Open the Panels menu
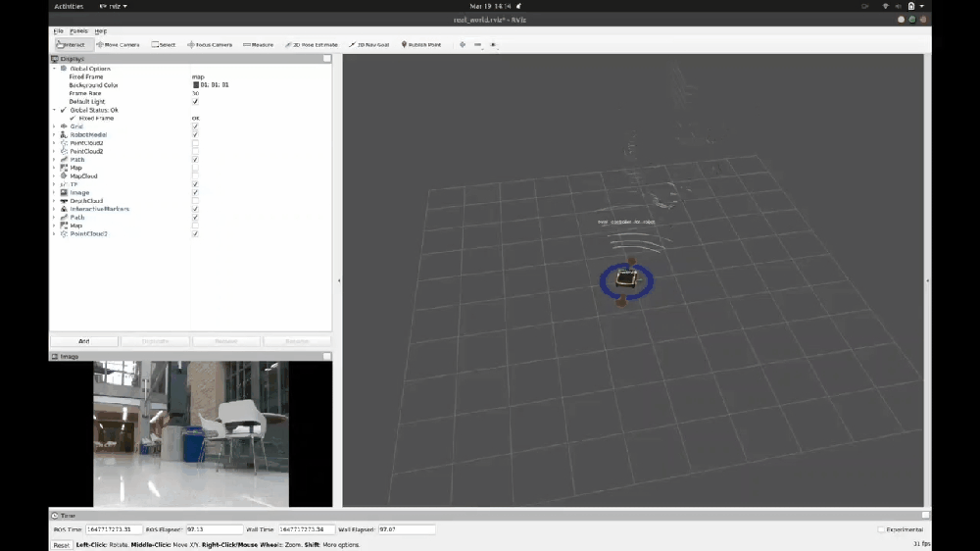980x551 pixels. [78, 31]
